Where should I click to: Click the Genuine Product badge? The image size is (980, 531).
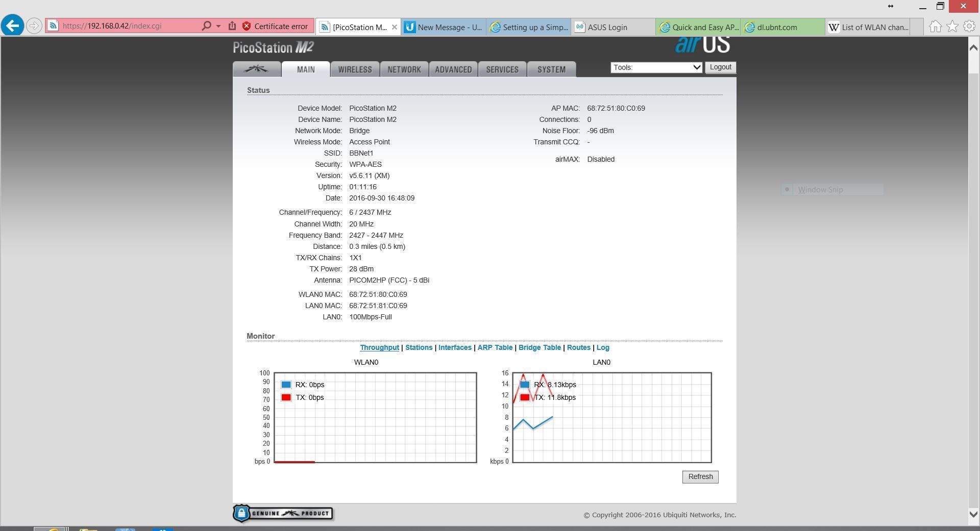pos(283,514)
